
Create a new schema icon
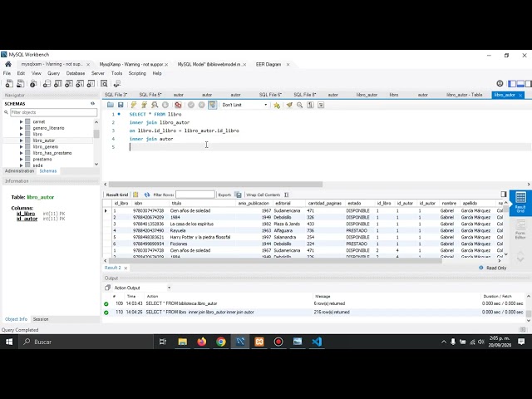(x=47, y=83)
